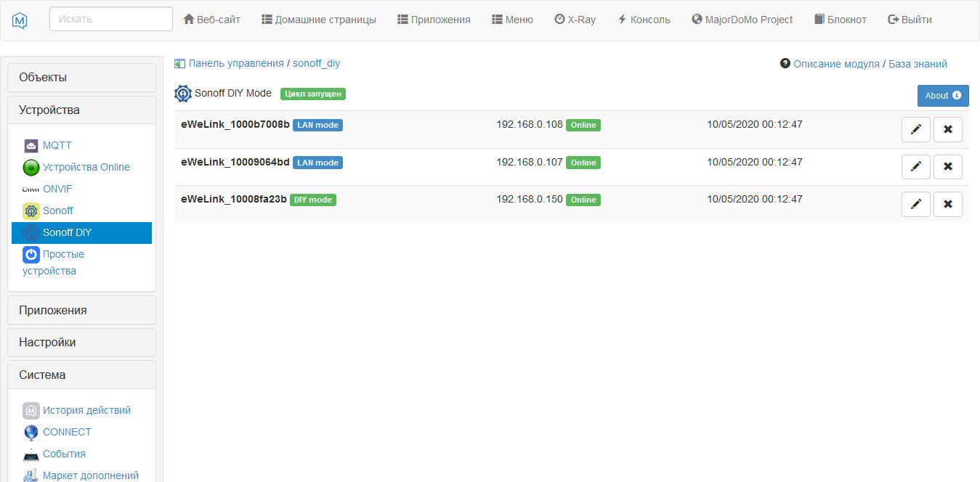This screenshot has height=482, width=980.
Task: Click the green Устройства Online icon
Action: click(31, 168)
